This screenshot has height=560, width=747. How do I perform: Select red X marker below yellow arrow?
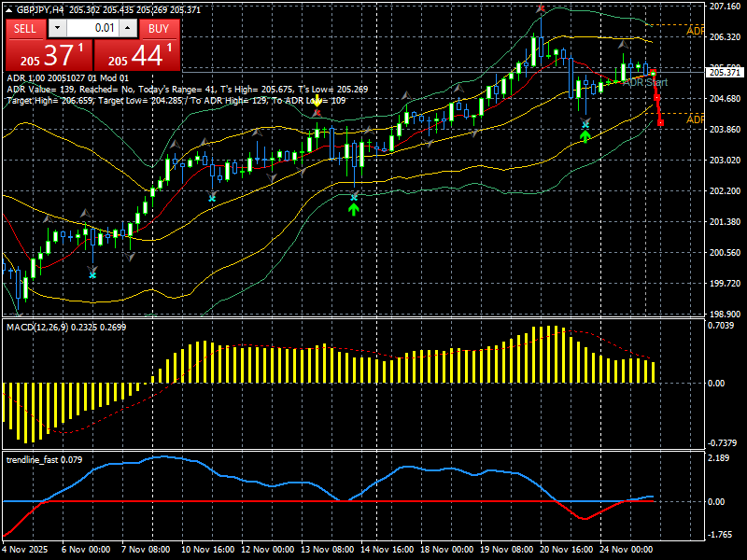[x=317, y=113]
